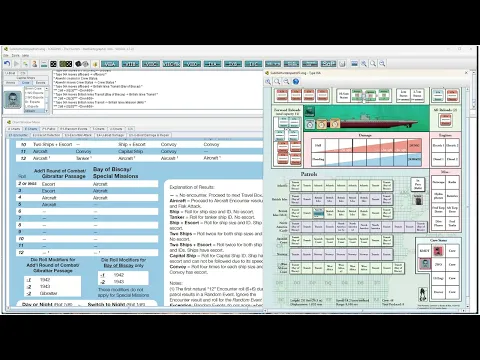Switch to the U-Charts tab
Screen dimensions: 480x360
click(x=116, y=129)
